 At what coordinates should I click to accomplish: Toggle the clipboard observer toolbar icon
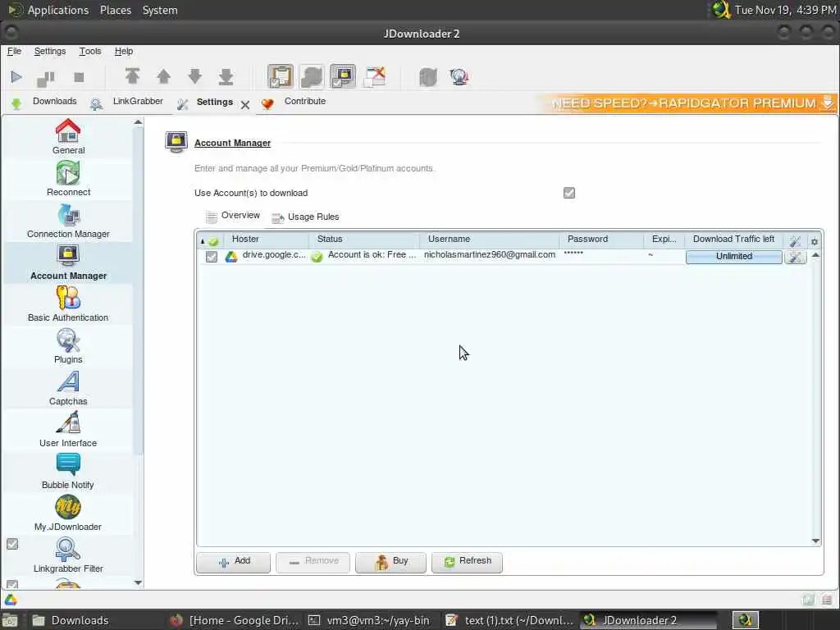[x=281, y=76]
